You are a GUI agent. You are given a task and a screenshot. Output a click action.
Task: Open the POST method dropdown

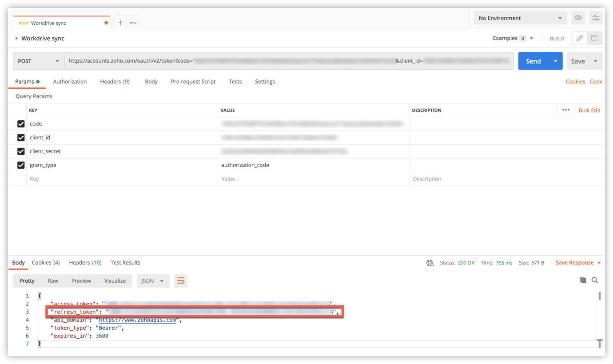pos(38,61)
